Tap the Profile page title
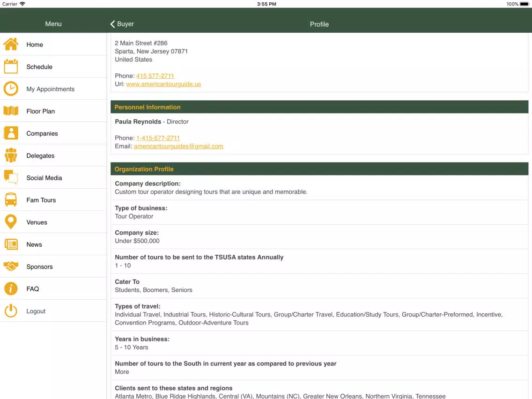 pyautogui.click(x=319, y=24)
